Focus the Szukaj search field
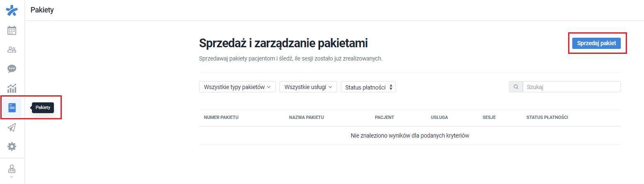644x184 pixels. [x=571, y=87]
